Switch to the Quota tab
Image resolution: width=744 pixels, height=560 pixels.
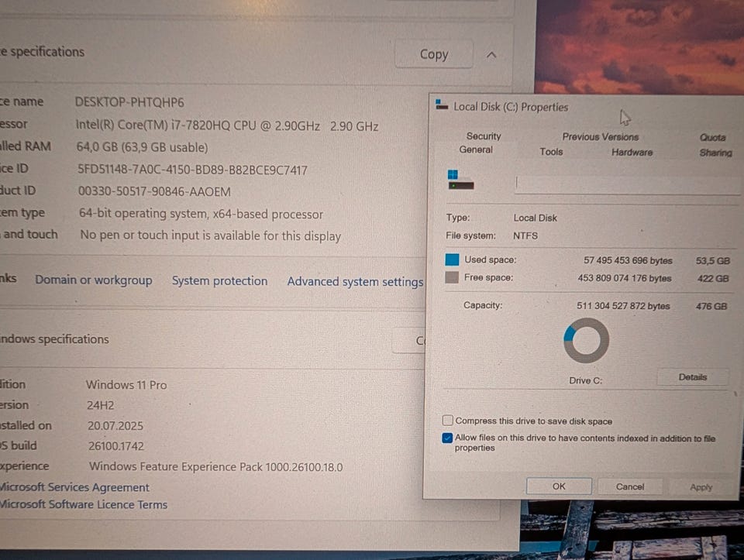click(713, 138)
